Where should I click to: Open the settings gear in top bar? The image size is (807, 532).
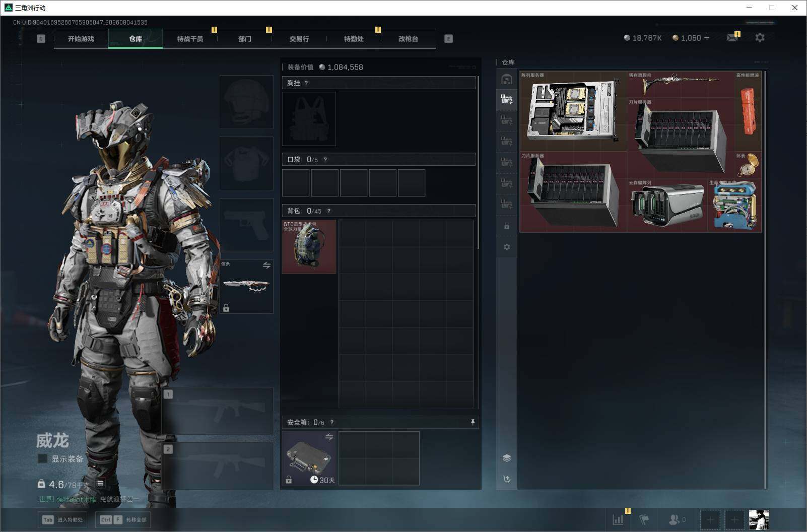(760, 38)
